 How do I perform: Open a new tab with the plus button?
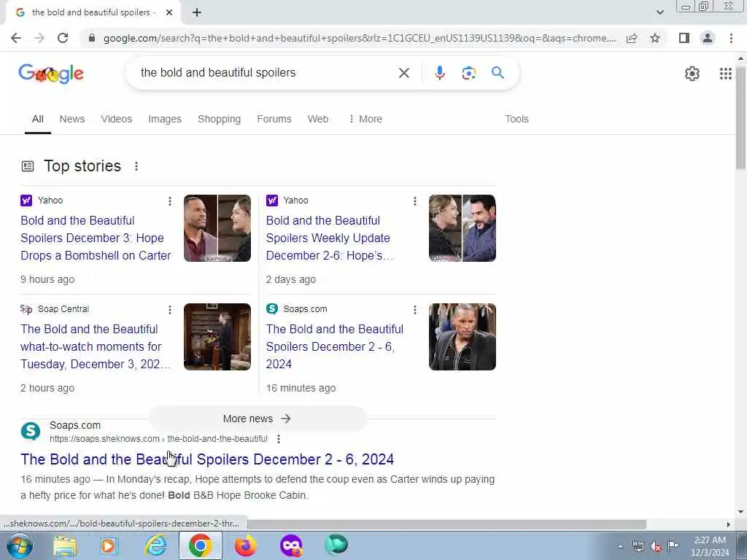[197, 12]
